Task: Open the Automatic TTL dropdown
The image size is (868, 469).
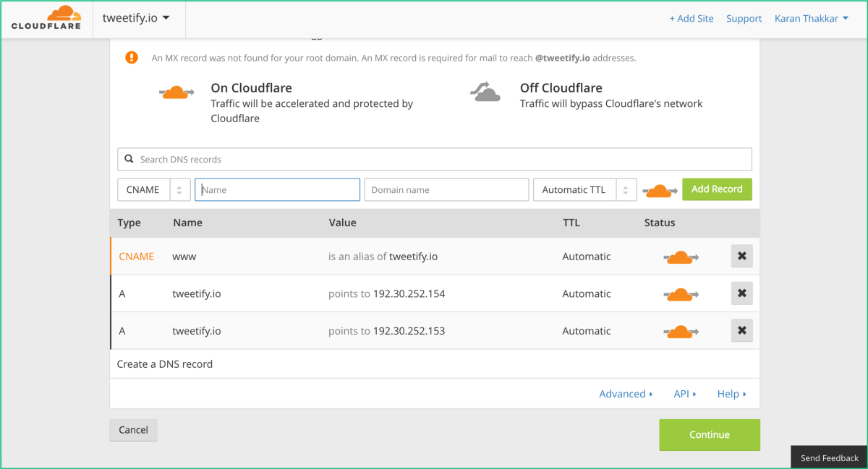Action: pyautogui.click(x=585, y=189)
